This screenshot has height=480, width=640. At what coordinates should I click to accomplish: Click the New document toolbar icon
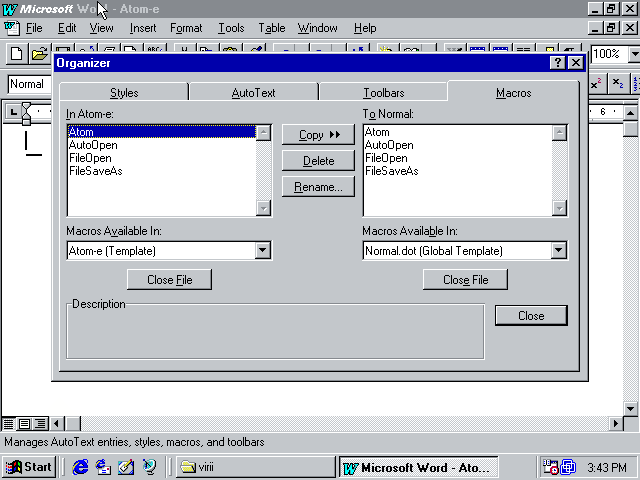click(17, 53)
